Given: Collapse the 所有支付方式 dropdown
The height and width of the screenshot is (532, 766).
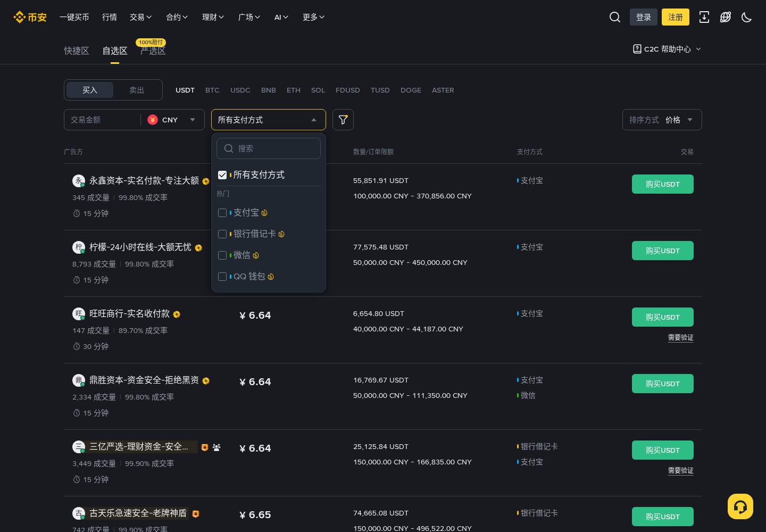Looking at the screenshot, I should click(x=269, y=120).
